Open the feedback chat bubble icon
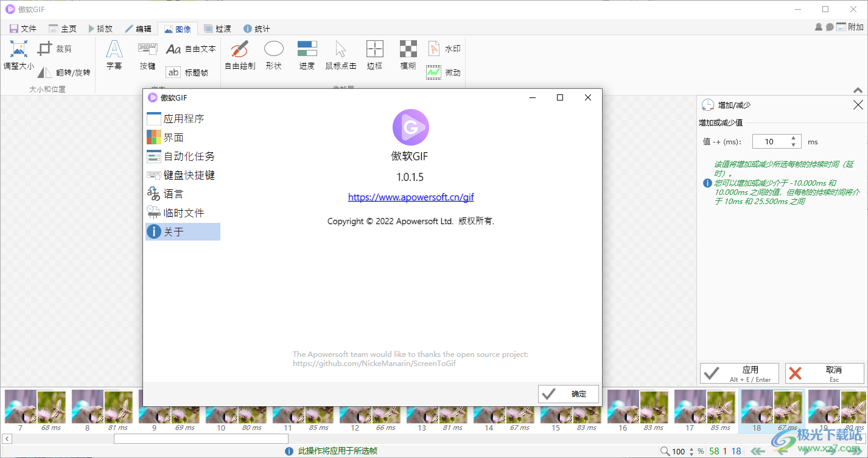Image resolution: width=868 pixels, height=458 pixels. [829, 27]
